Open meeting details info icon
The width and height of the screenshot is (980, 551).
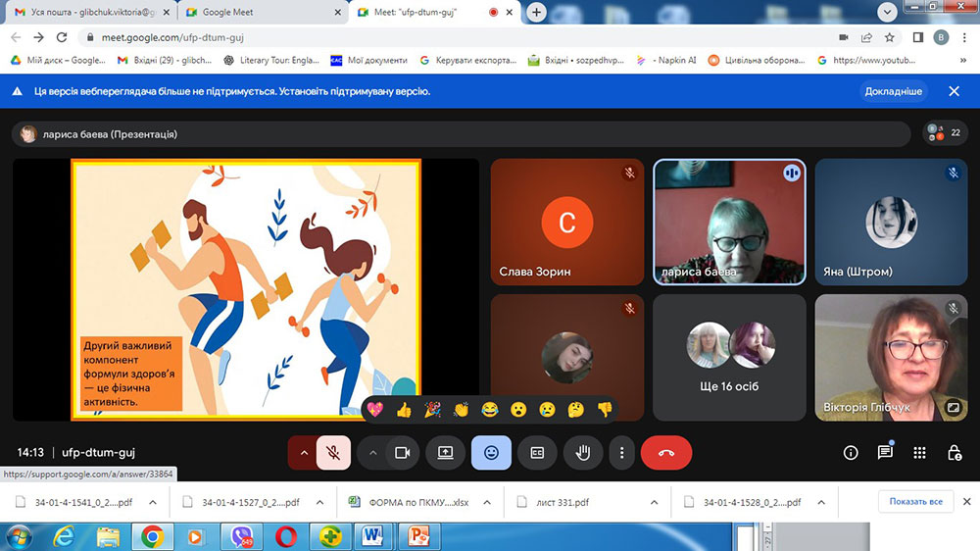[x=851, y=453]
